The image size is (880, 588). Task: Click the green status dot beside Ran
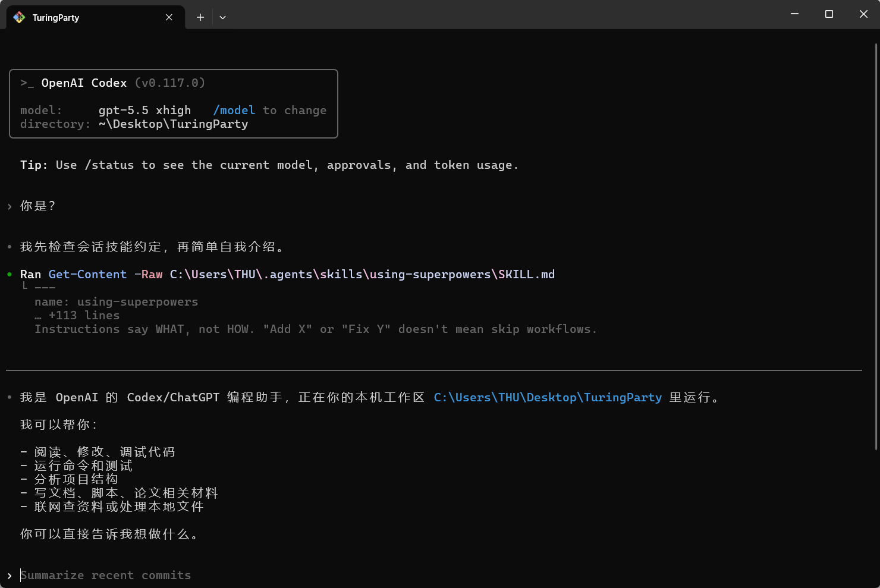(10, 274)
